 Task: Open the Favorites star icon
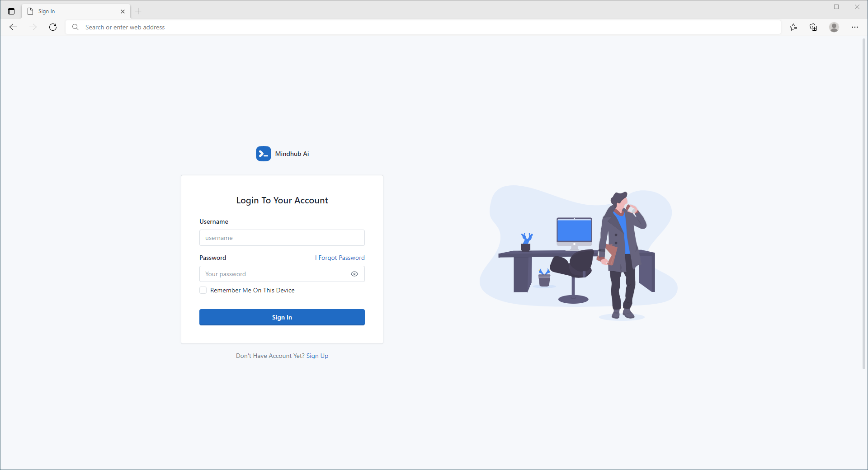tap(793, 27)
